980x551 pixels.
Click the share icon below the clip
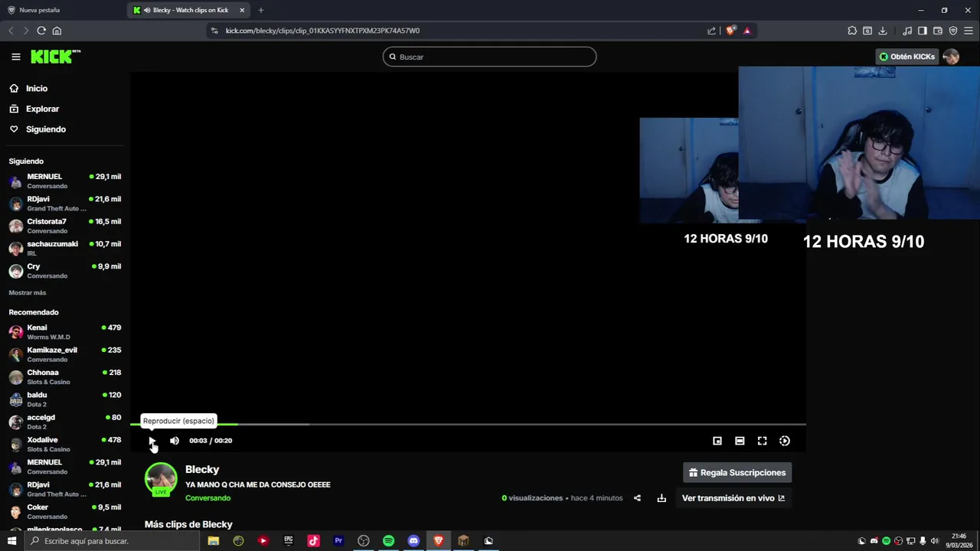click(x=637, y=498)
